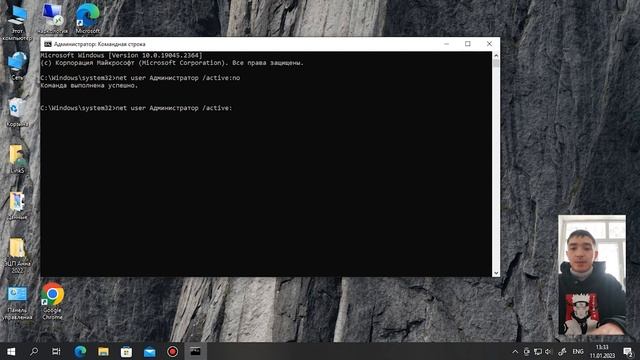Click the command line ending with '/active:no'
640x360 pixels.
[140, 78]
